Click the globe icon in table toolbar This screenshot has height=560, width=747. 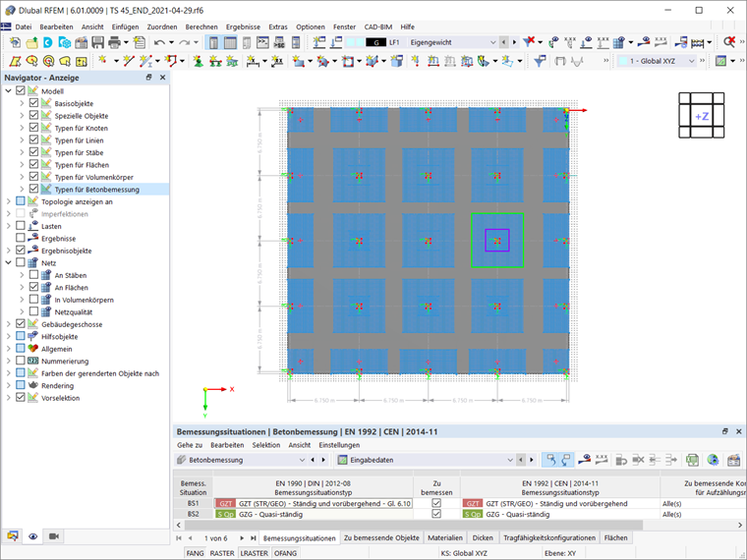tap(713, 460)
